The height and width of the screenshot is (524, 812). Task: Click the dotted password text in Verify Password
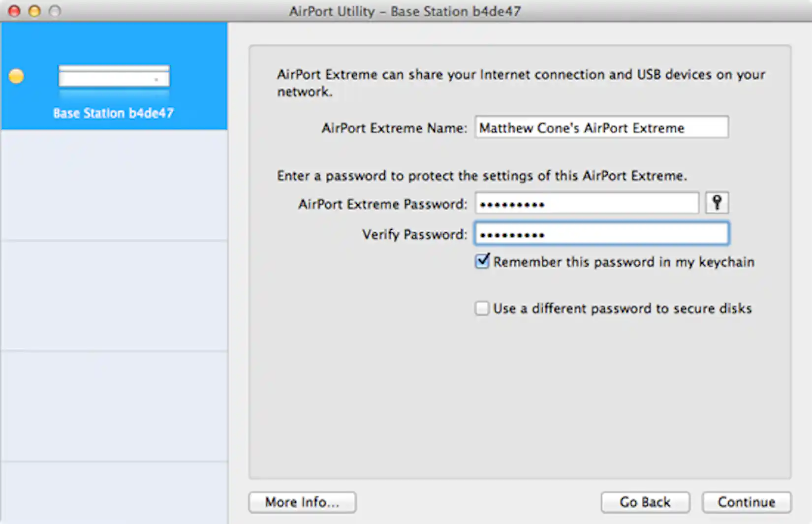click(512, 234)
